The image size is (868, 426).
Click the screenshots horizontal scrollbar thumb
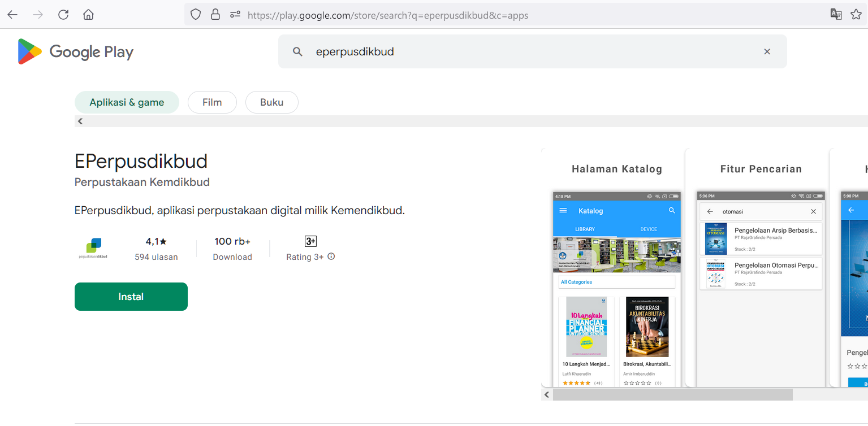673,394
